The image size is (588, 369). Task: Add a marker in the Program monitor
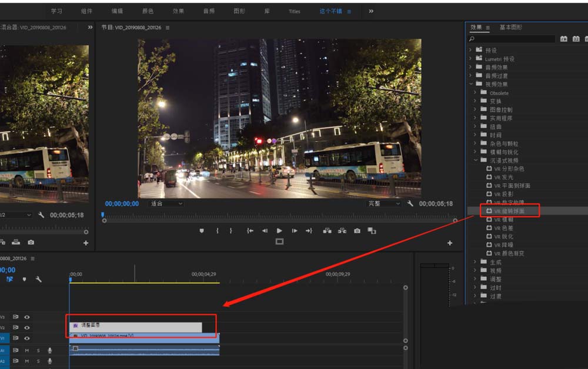202,231
